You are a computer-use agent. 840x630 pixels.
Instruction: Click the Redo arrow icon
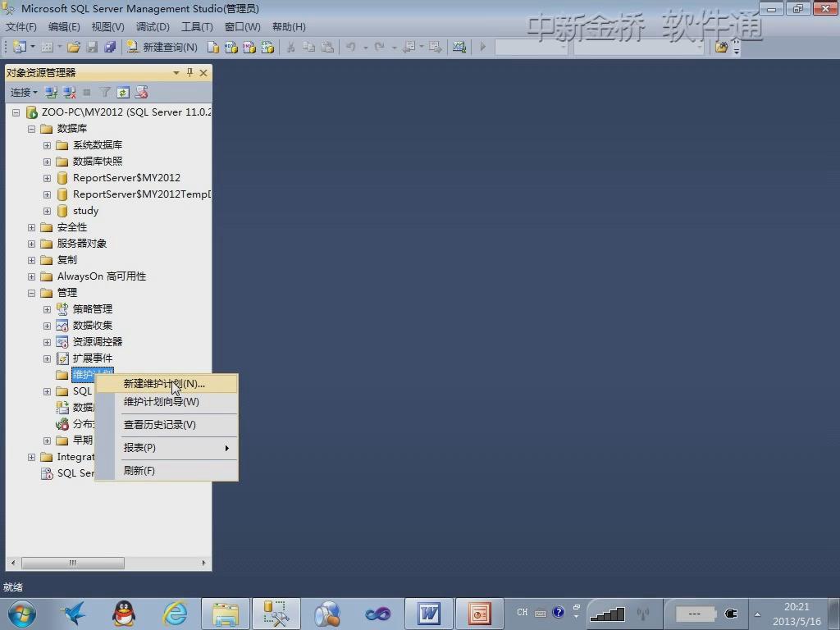tap(379, 47)
